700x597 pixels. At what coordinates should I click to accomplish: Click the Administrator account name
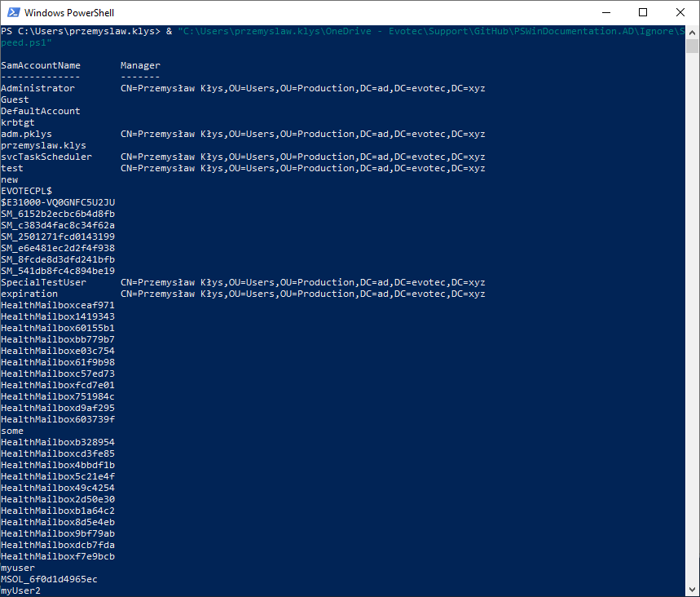37,88
